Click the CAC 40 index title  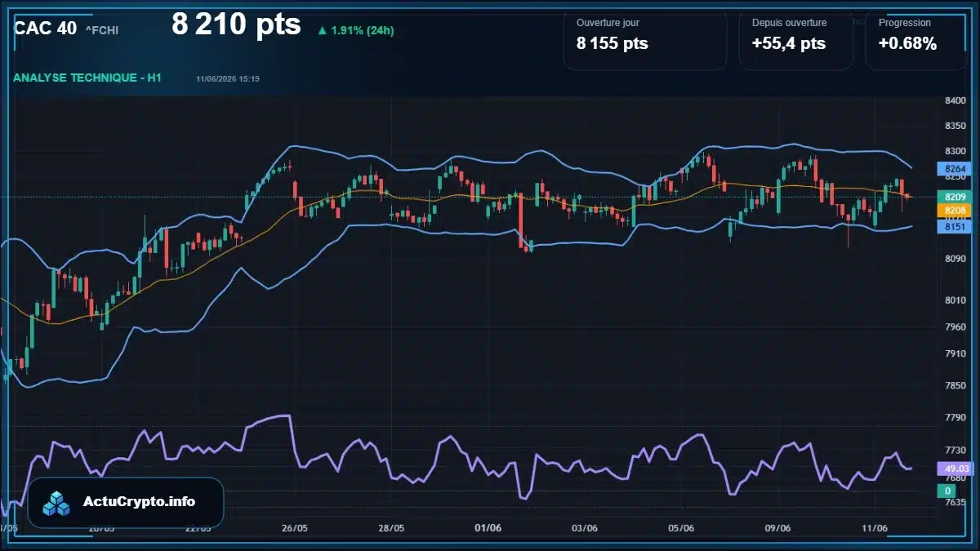pos(46,29)
